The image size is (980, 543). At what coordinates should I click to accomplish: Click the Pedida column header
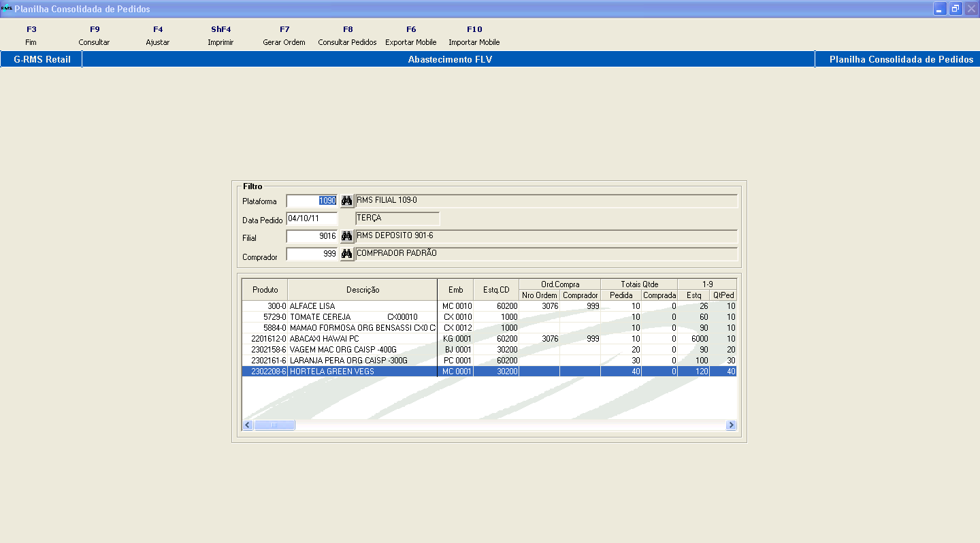[x=621, y=295]
